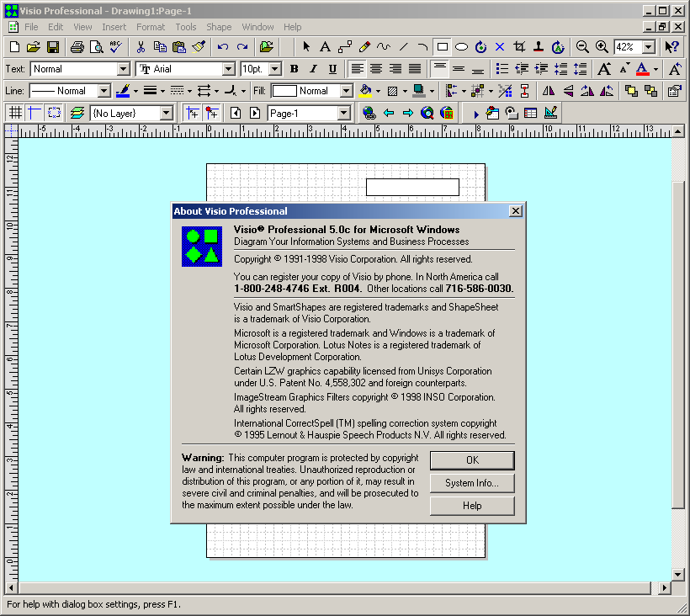This screenshot has width=690, height=616.
Task: Expand the {No Layer} dropdown
Action: pos(167,113)
